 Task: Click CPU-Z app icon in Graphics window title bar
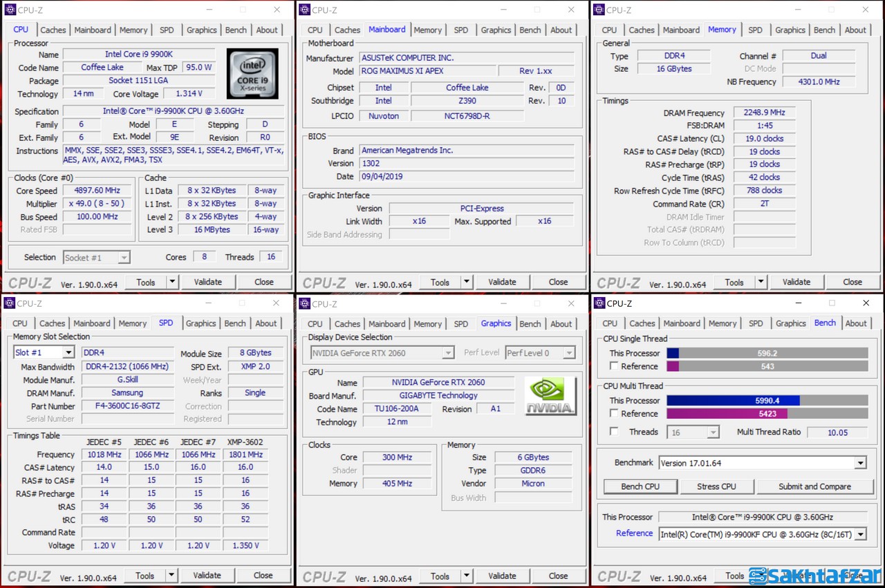click(304, 303)
